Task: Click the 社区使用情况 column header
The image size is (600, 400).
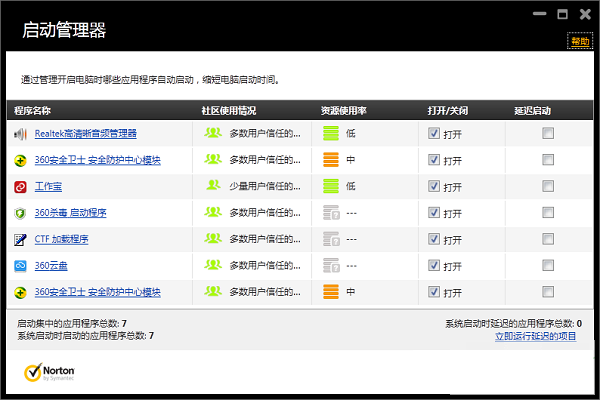Action: 229,110
